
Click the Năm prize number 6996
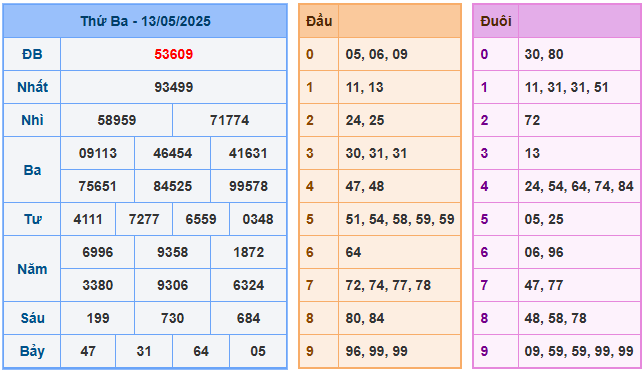(98, 252)
